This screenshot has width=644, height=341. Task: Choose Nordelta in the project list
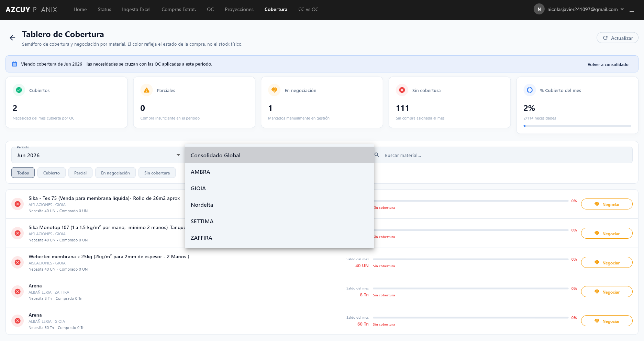coord(279,205)
